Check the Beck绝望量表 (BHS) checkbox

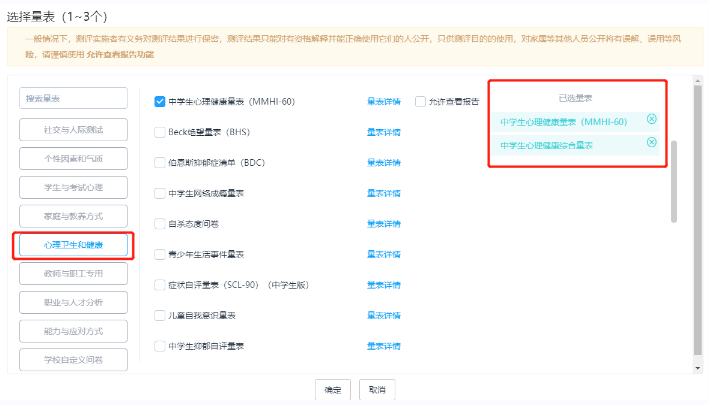pos(160,132)
